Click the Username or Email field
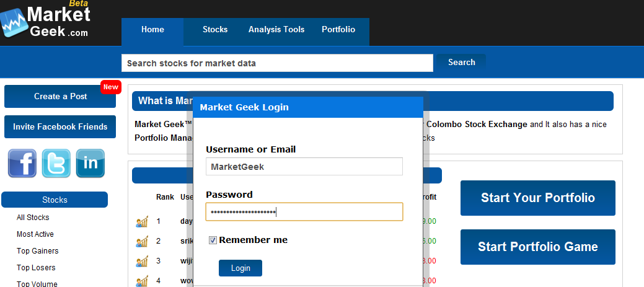This screenshot has height=287, width=644. click(304, 167)
